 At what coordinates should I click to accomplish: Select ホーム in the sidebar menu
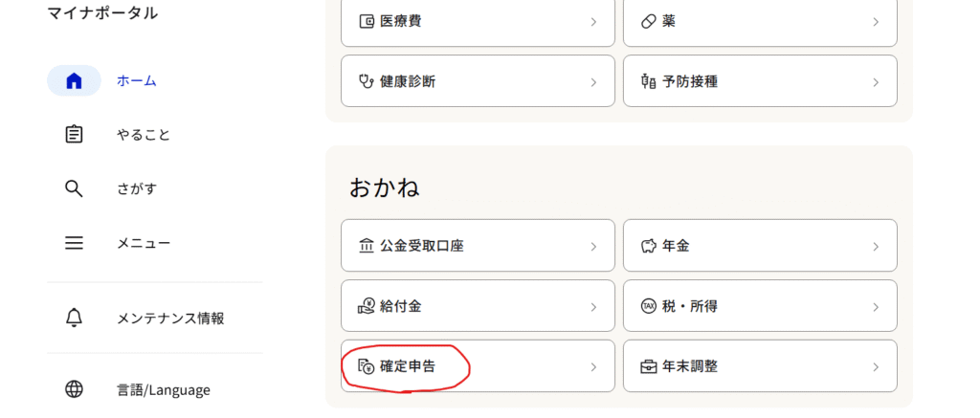coord(137,81)
